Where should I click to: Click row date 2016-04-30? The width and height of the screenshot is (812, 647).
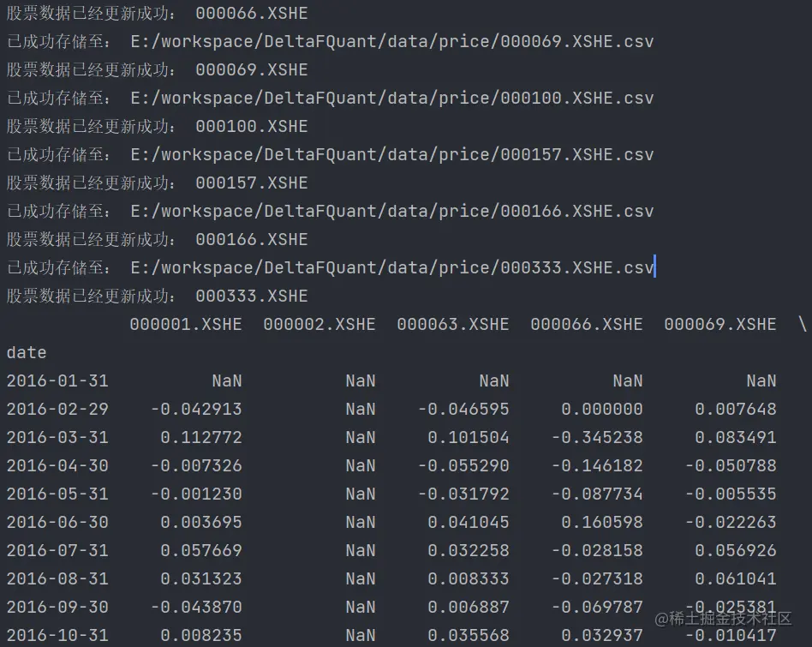pyautogui.click(x=57, y=465)
